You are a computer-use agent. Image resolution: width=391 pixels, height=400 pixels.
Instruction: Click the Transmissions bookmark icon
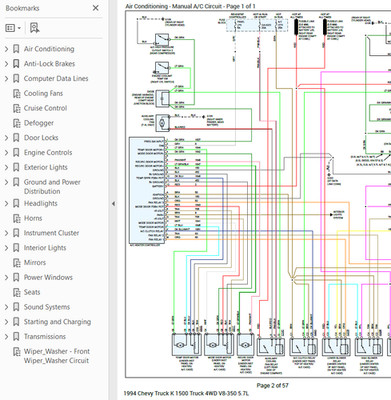click(x=16, y=337)
